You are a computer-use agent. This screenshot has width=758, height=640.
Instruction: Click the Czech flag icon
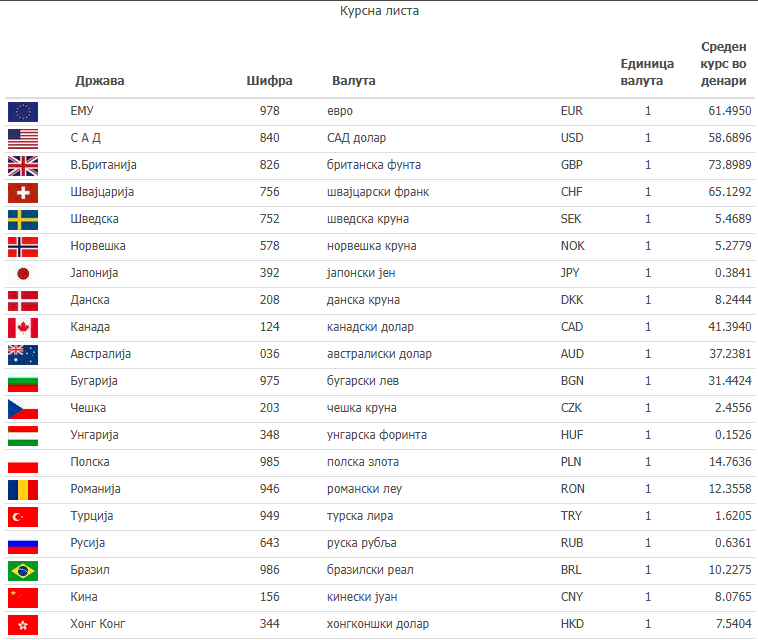click(x=22, y=408)
